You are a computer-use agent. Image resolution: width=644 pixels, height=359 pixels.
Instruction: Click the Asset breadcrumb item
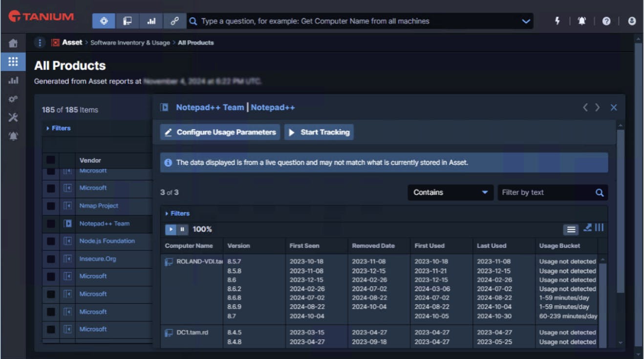[x=72, y=43]
